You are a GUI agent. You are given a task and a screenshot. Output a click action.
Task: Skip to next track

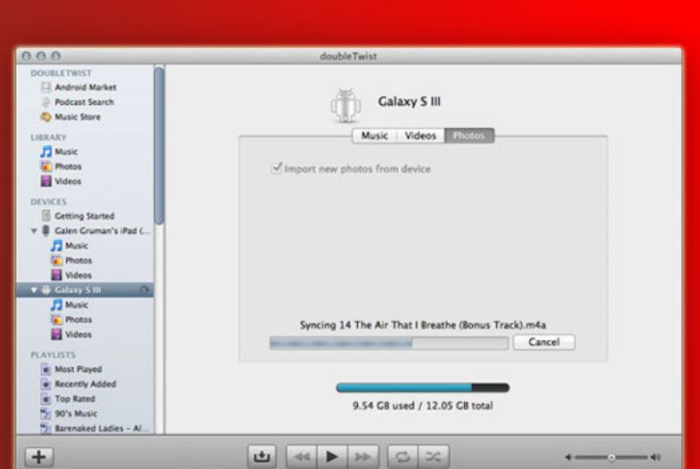363,456
